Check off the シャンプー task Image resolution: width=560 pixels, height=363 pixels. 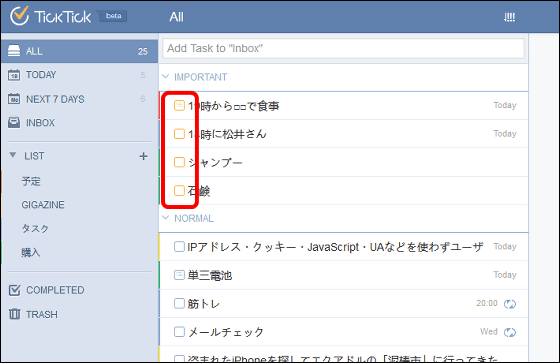coord(179,162)
